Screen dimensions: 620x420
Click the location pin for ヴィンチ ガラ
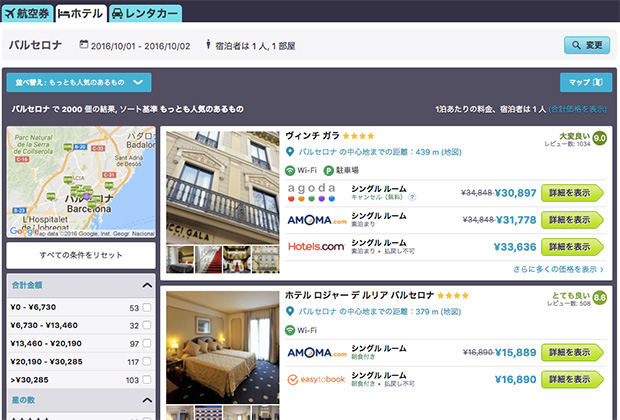[290, 152]
